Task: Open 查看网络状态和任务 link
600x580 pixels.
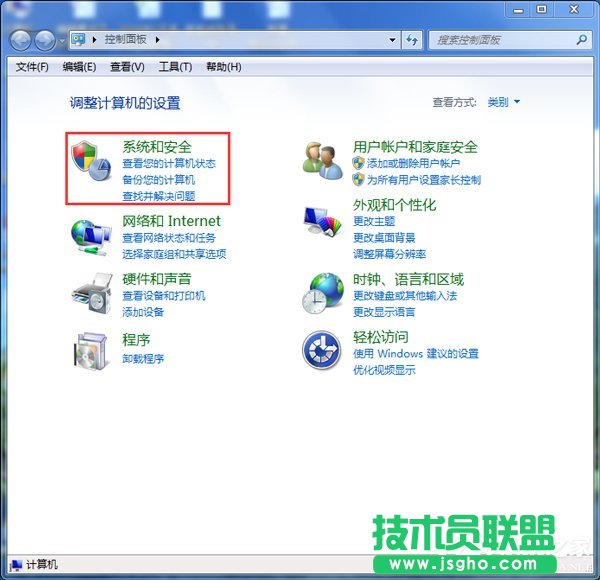Action: 169,238
